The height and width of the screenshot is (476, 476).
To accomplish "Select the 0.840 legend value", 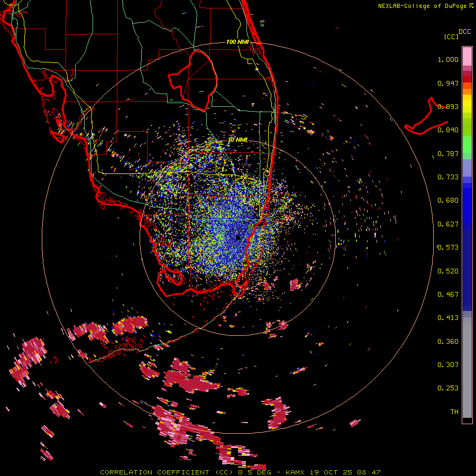I will coord(448,130).
